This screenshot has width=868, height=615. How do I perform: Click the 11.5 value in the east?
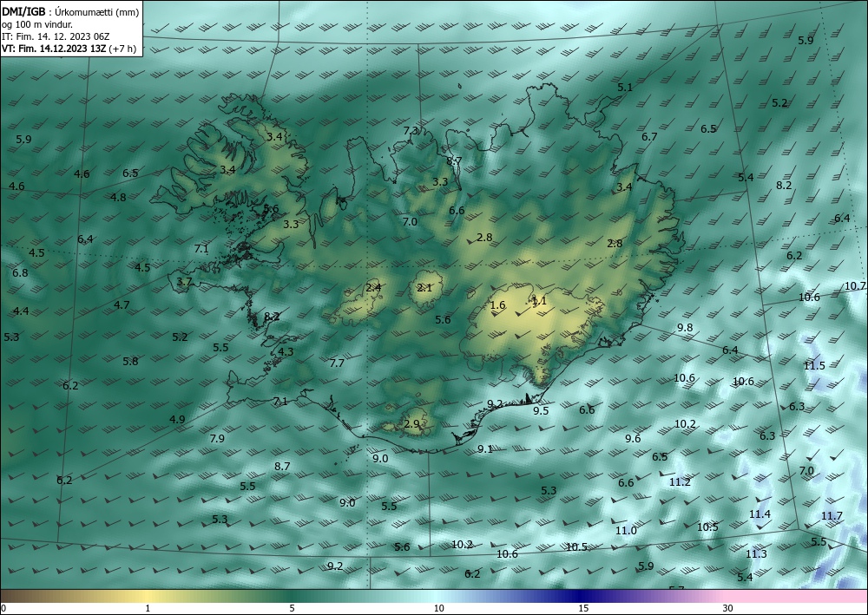click(814, 365)
